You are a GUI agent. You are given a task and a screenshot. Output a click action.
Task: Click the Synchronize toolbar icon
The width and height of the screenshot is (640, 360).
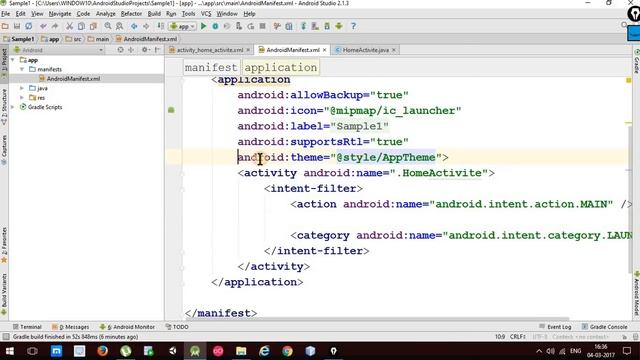click(x=29, y=26)
